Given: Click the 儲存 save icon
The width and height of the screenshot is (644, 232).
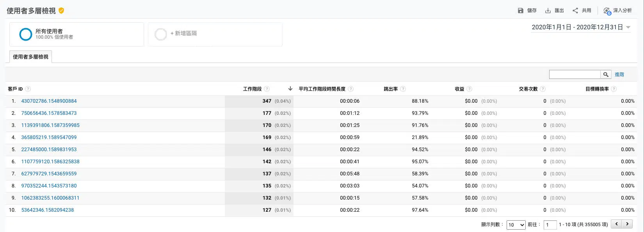Looking at the screenshot, I should [x=520, y=11].
